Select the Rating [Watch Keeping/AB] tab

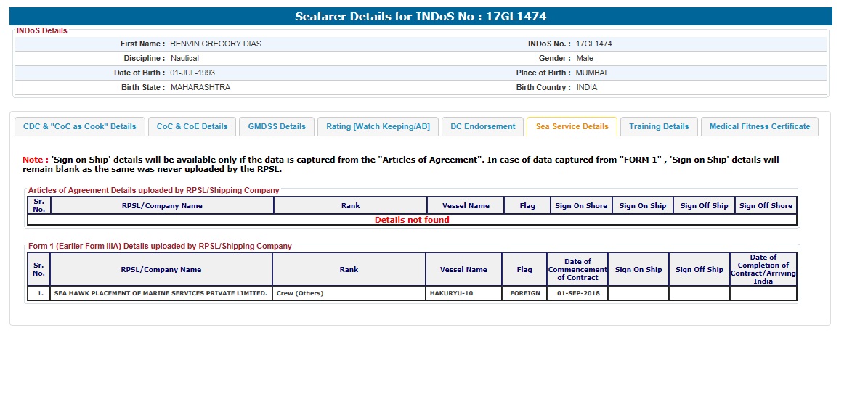click(x=378, y=126)
